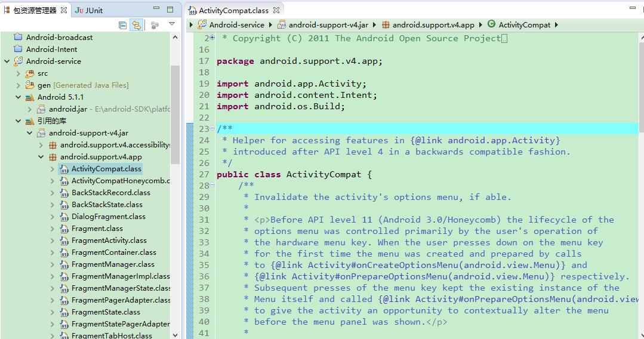Click the focus on active task icon
The image size is (644, 339).
[155, 26]
